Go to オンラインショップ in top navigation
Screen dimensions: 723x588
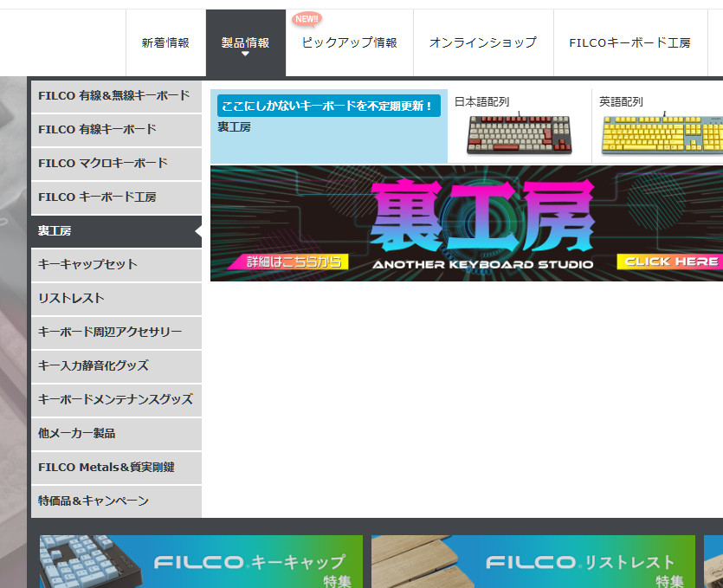pos(483,43)
